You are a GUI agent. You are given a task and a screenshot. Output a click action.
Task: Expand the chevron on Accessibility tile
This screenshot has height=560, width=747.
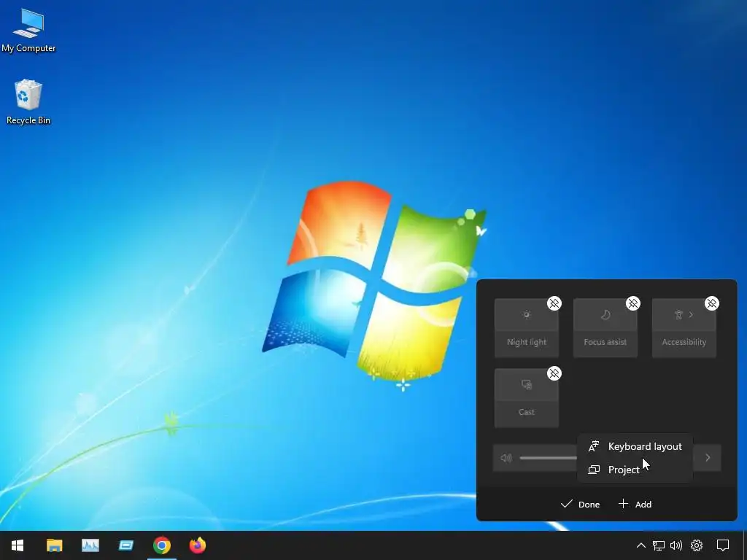(x=691, y=315)
